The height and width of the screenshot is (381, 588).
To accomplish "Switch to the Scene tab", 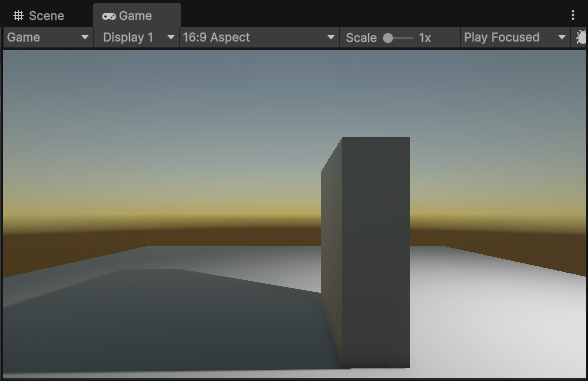I will click(x=38, y=16).
